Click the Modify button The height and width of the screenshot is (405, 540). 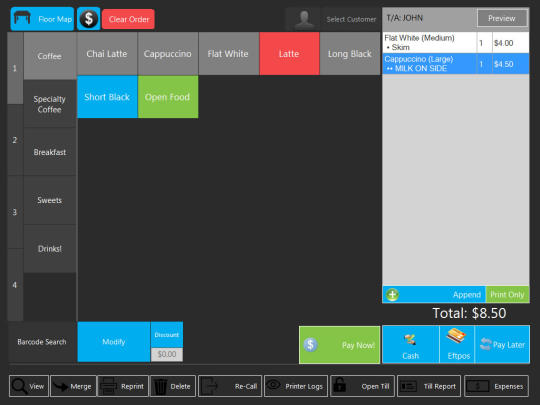[114, 342]
